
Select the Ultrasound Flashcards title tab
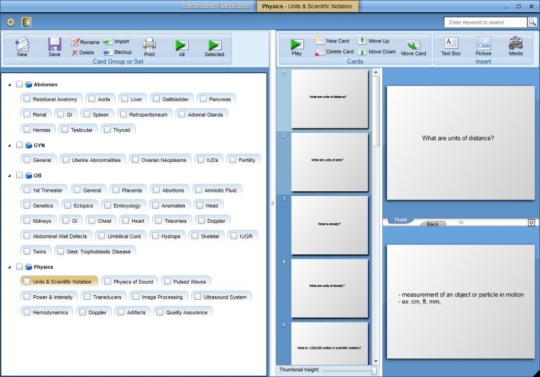[216, 6]
